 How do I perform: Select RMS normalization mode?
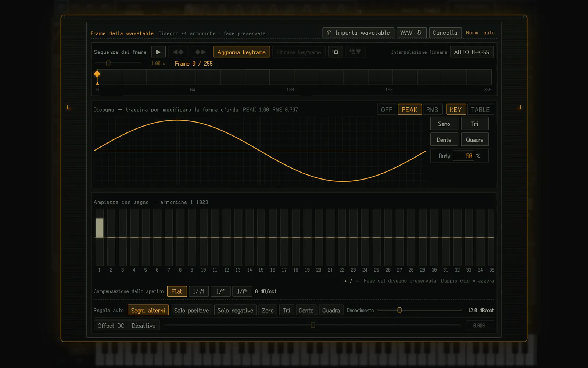[432, 110]
